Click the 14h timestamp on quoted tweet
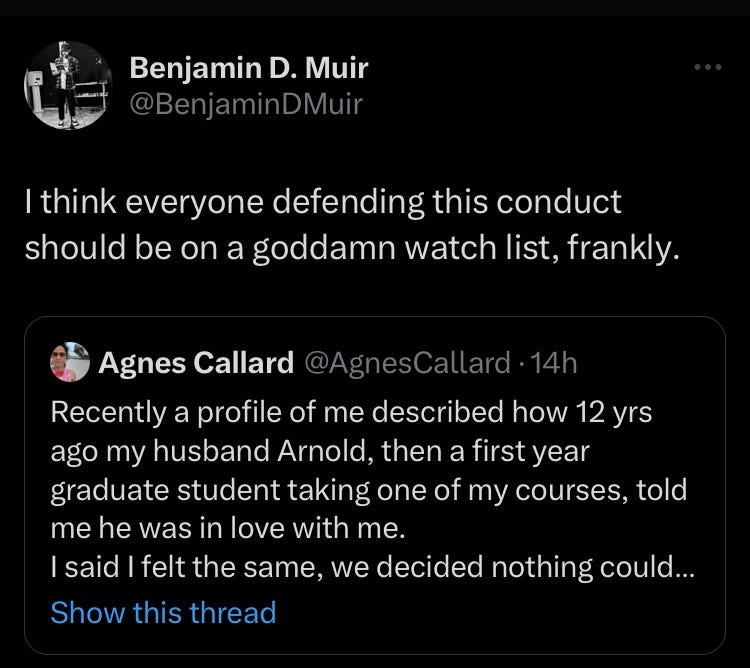The height and width of the screenshot is (668, 750). click(x=554, y=362)
